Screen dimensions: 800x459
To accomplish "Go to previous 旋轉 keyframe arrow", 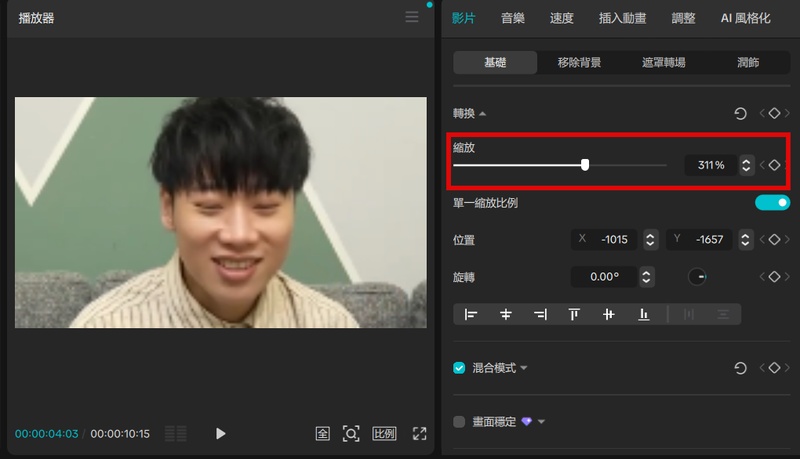I will [x=762, y=276].
